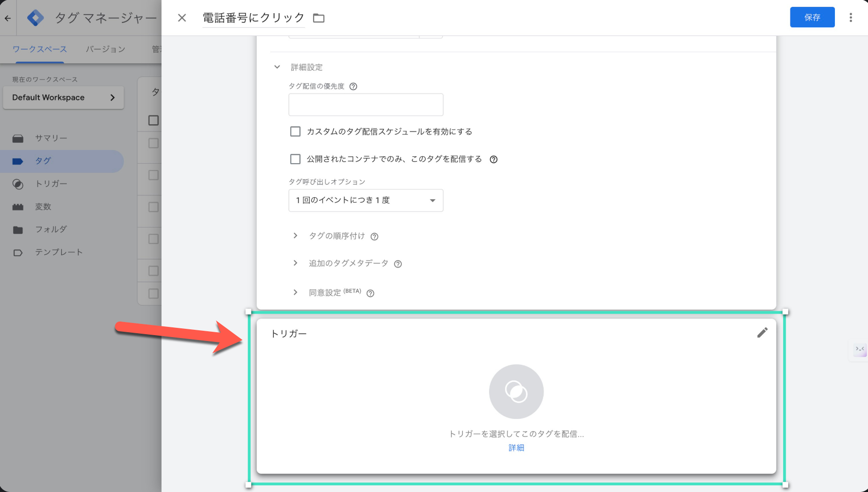The width and height of the screenshot is (868, 492).
Task: Enable カスタムのタグ配信スケジュール checkbox
Action: 295,132
